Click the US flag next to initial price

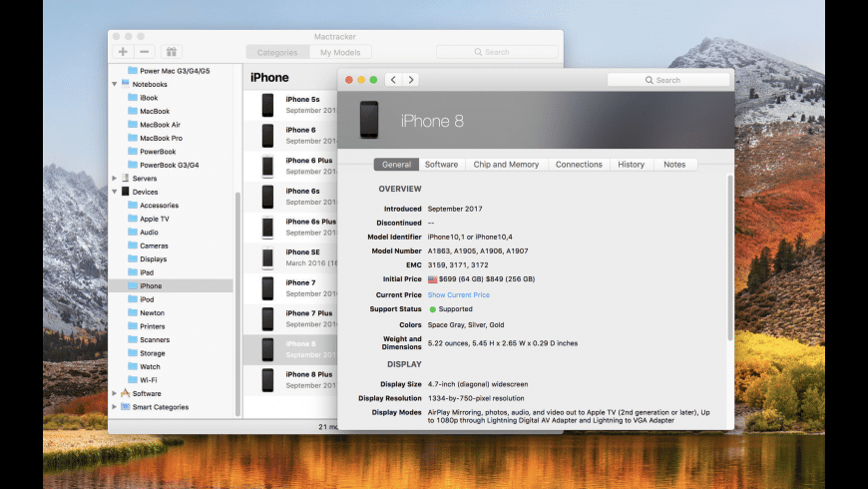pyautogui.click(x=432, y=279)
